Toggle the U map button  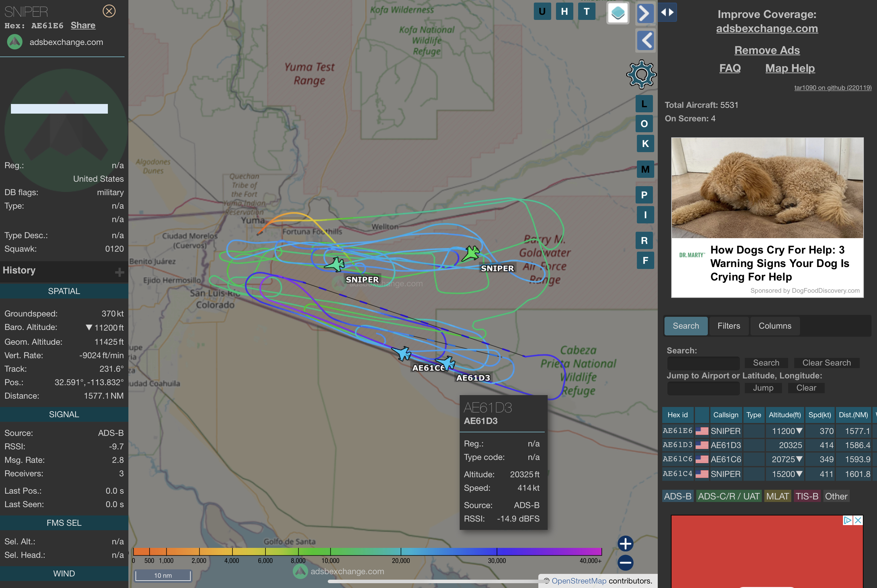(x=542, y=12)
